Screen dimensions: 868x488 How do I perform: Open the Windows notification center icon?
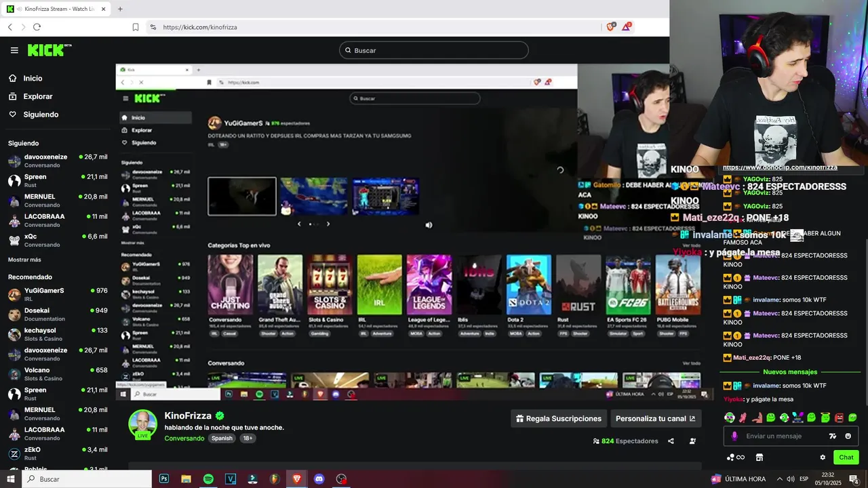pyautogui.click(x=854, y=479)
